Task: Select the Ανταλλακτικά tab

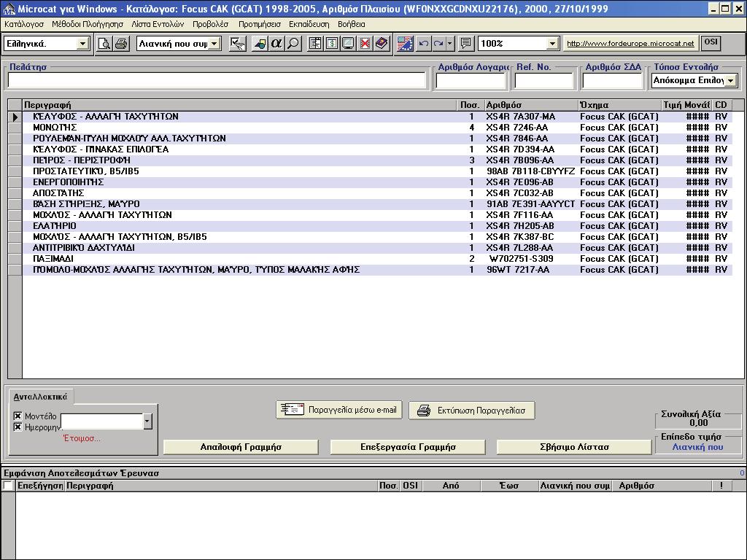Action: coord(41,397)
